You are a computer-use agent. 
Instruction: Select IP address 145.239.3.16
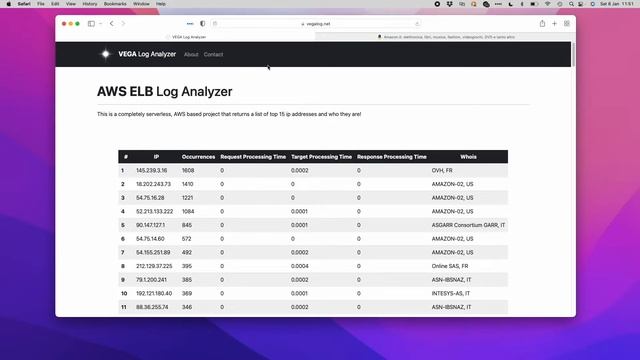coord(151,170)
